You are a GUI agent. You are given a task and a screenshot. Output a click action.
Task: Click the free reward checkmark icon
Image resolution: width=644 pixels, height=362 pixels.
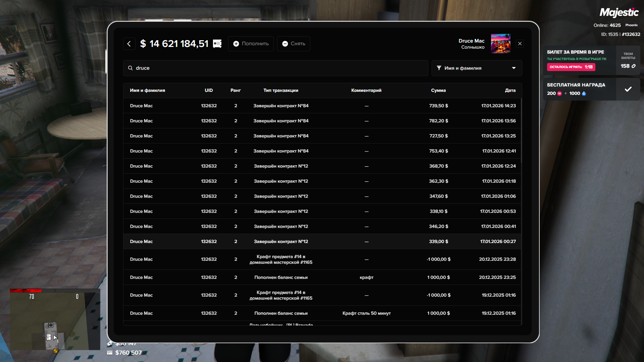point(628,89)
